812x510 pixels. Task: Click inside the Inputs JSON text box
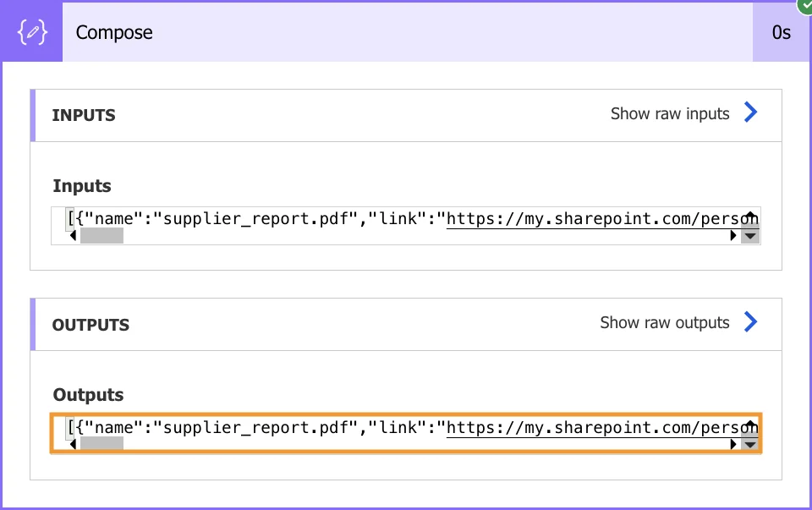click(x=405, y=225)
